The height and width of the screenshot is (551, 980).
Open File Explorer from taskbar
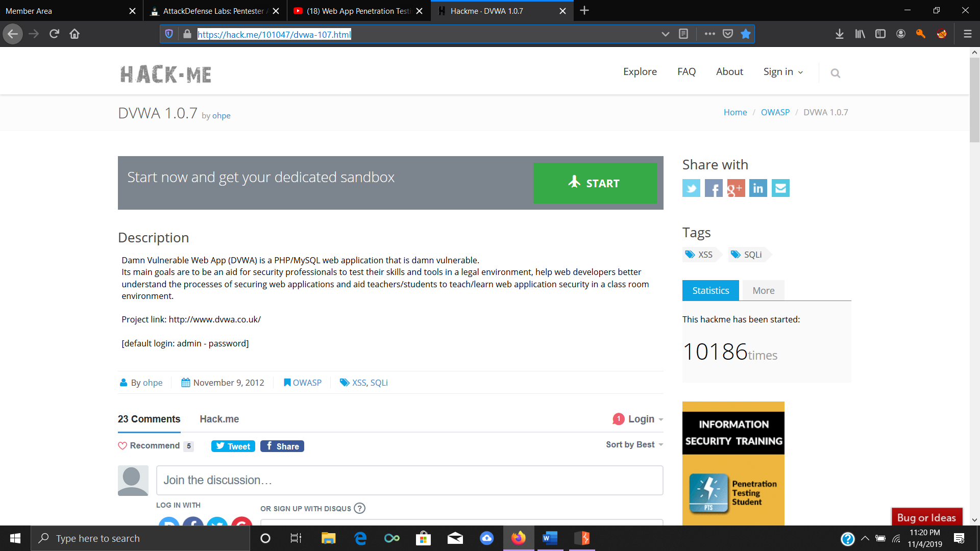point(328,538)
